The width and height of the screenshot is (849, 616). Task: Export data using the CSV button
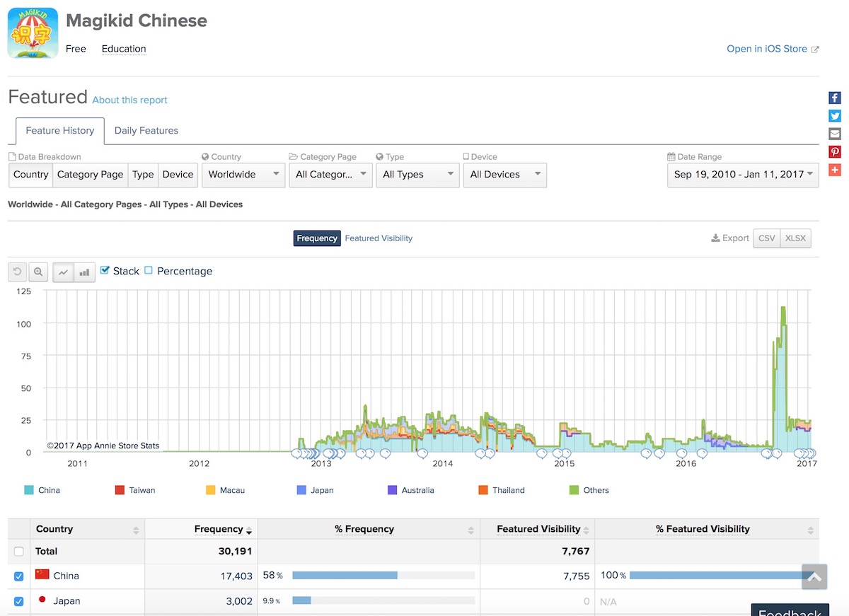pyautogui.click(x=767, y=238)
